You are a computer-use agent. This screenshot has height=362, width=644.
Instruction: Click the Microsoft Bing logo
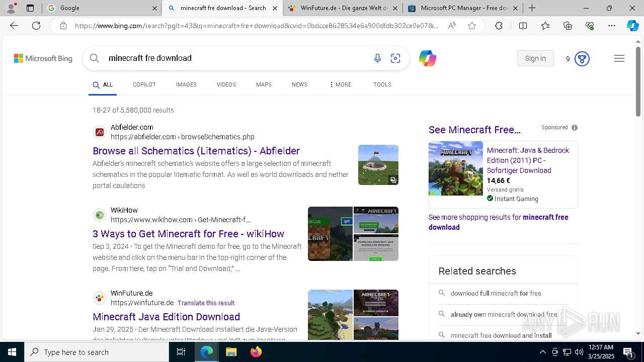43,58
